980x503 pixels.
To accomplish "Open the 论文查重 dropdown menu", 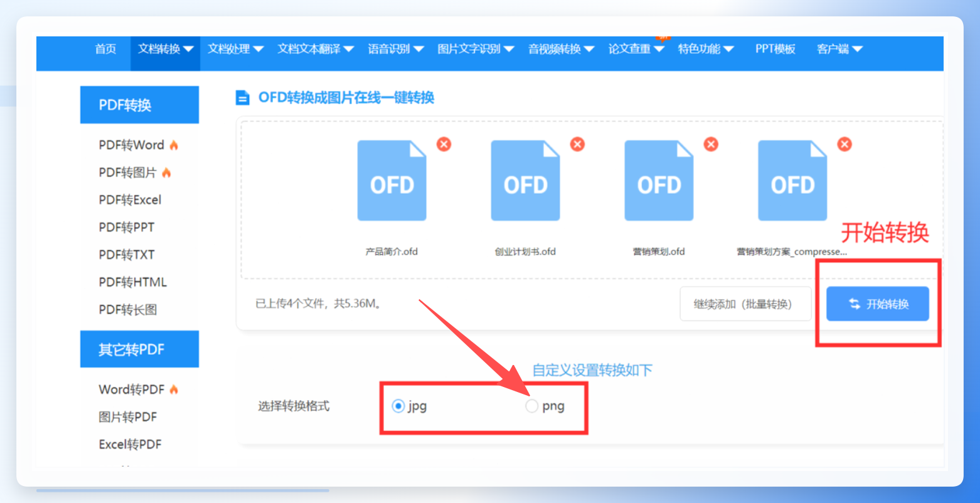I will [636, 49].
